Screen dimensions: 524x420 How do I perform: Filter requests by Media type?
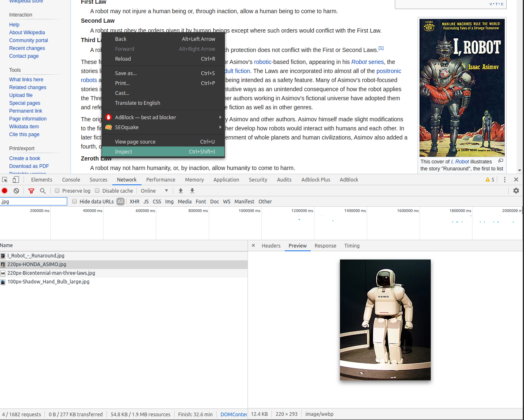pyautogui.click(x=184, y=202)
